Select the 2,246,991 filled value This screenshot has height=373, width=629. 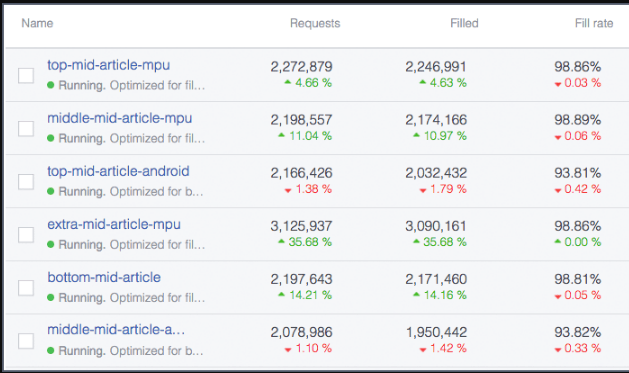(x=436, y=67)
